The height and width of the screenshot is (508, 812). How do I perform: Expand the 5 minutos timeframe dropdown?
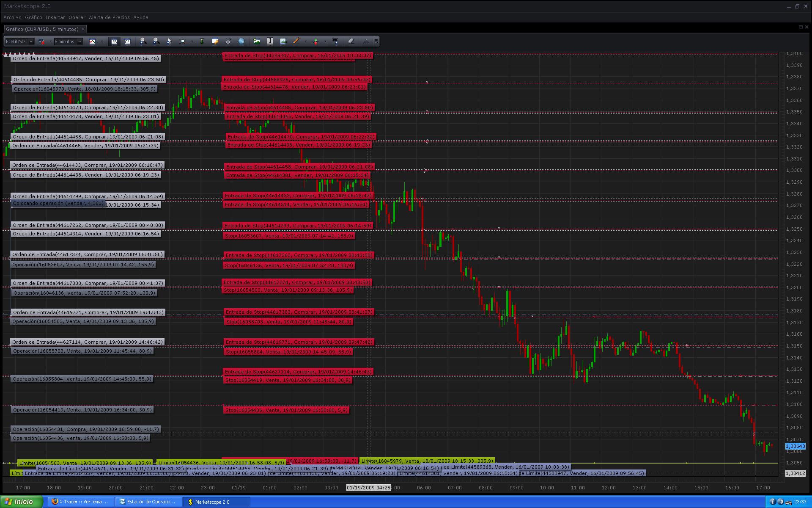tap(80, 41)
